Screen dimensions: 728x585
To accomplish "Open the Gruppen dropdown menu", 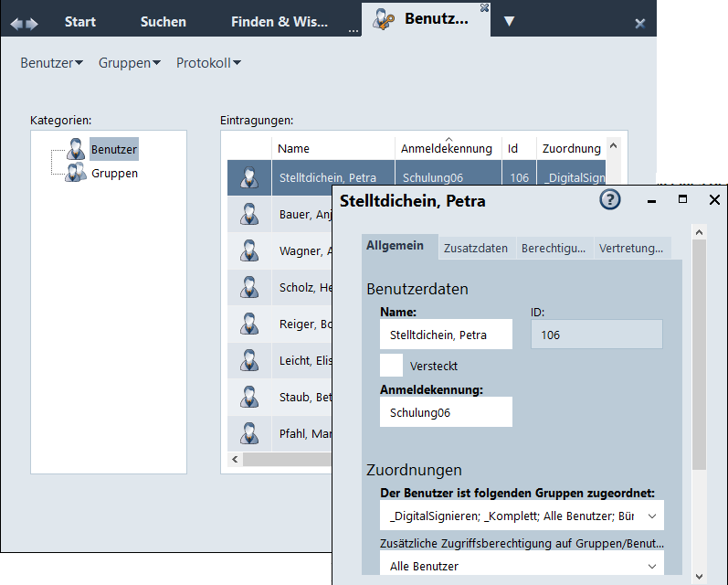I will coord(129,63).
